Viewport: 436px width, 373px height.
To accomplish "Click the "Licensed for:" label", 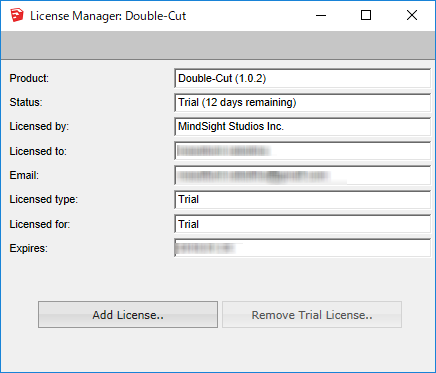I will pos(40,224).
